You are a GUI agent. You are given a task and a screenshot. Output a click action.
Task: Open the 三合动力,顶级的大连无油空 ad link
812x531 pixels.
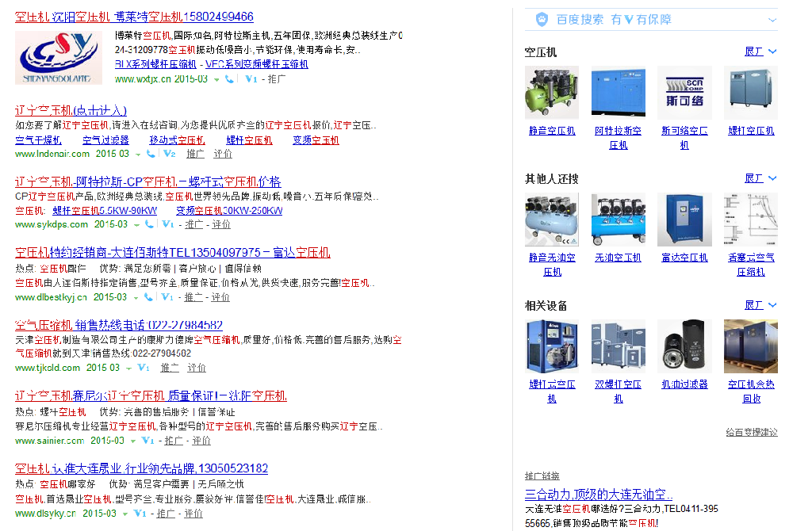[x=599, y=494]
